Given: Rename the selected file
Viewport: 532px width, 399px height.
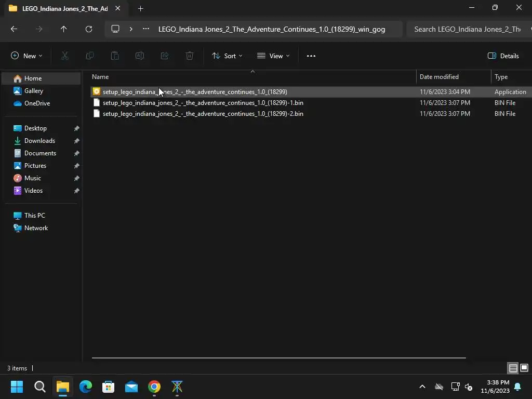Looking at the screenshot, I should tap(140, 56).
